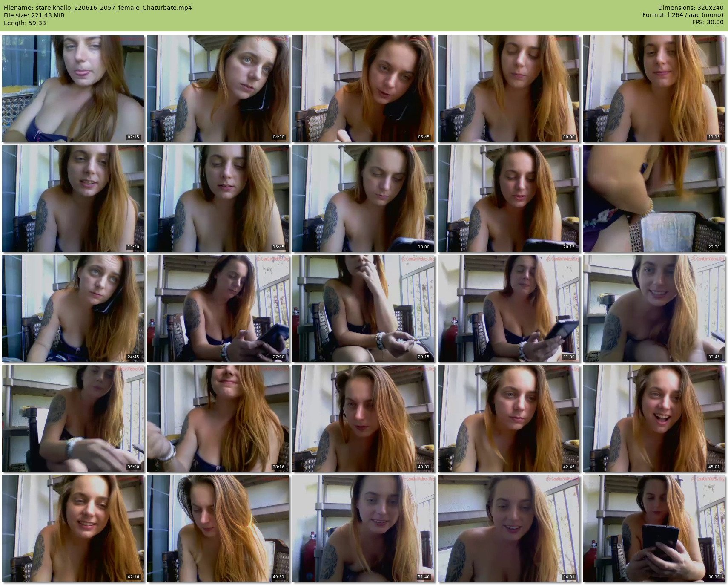Open the frame timestamped 13:30
Image resolution: width=728 pixels, height=585 pixels.
click(73, 199)
